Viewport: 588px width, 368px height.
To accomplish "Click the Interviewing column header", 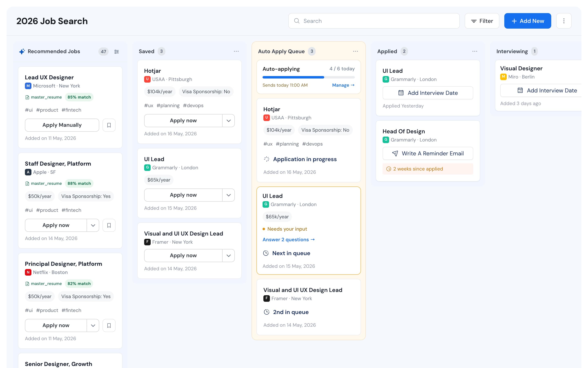I will tap(512, 51).
